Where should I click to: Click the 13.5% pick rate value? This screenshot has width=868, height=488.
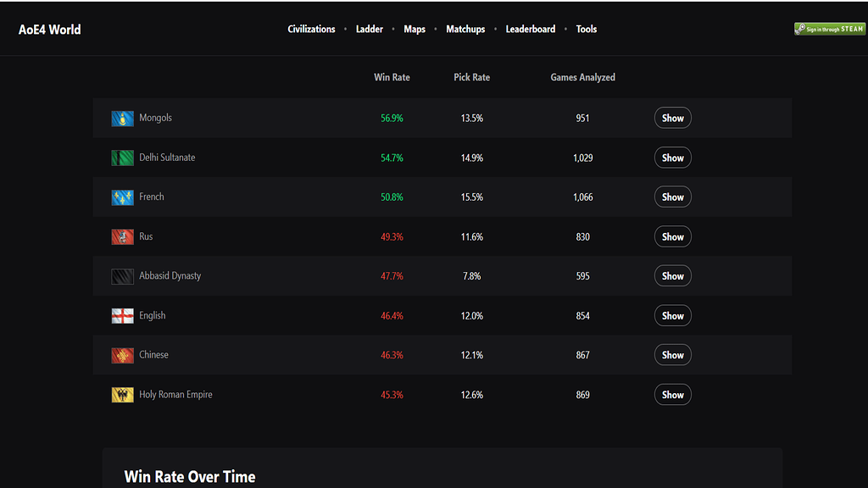coord(471,119)
